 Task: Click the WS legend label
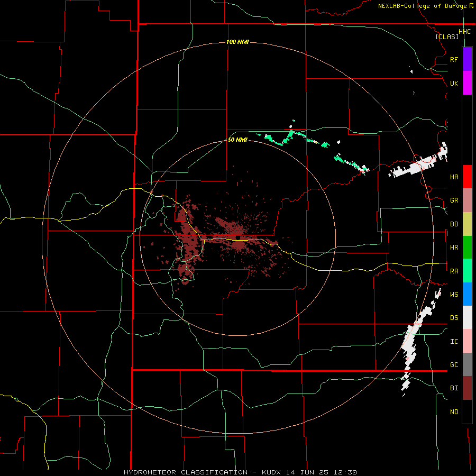pos(454,294)
